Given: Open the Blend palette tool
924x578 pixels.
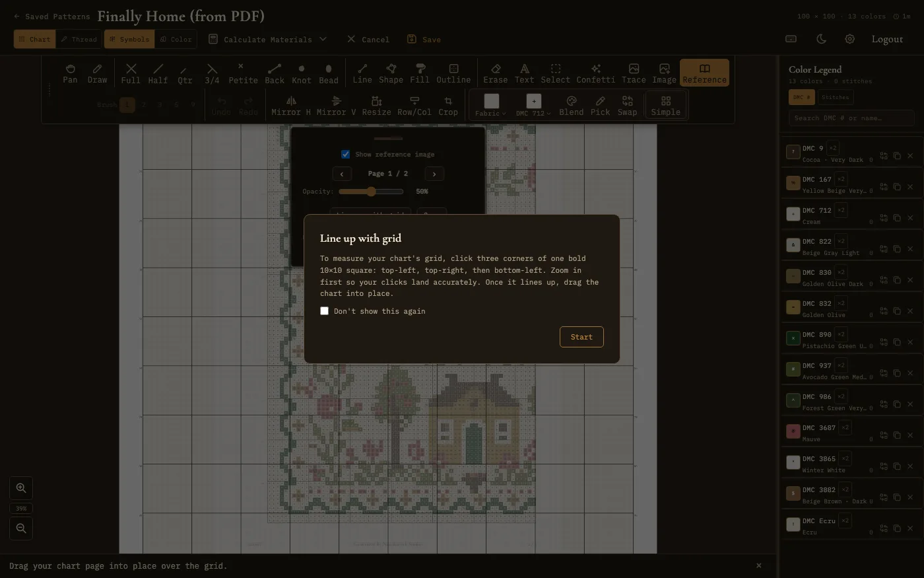Looking at the screenshot, I should click(572, 106).
